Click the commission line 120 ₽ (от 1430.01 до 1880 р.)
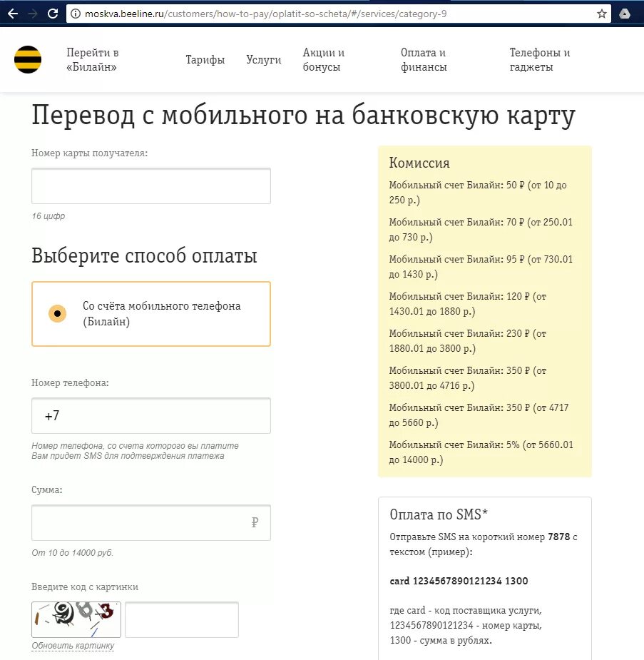The image size is (644, 660). 468,303
